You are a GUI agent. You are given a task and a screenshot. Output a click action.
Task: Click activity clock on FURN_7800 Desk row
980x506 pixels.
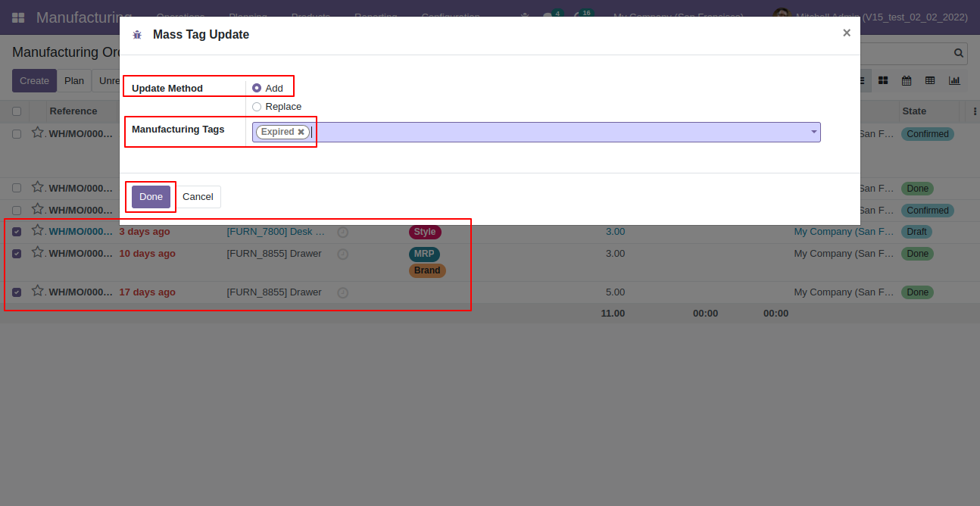(342, 232)
